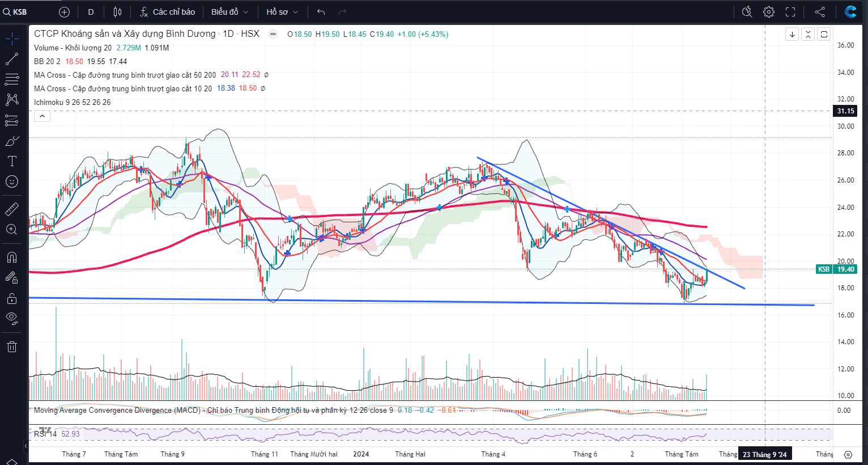The width and height of the screenshot is (868, 465).
Task: Open the candlestick chart type selector
Action: (x=117, y=12)
